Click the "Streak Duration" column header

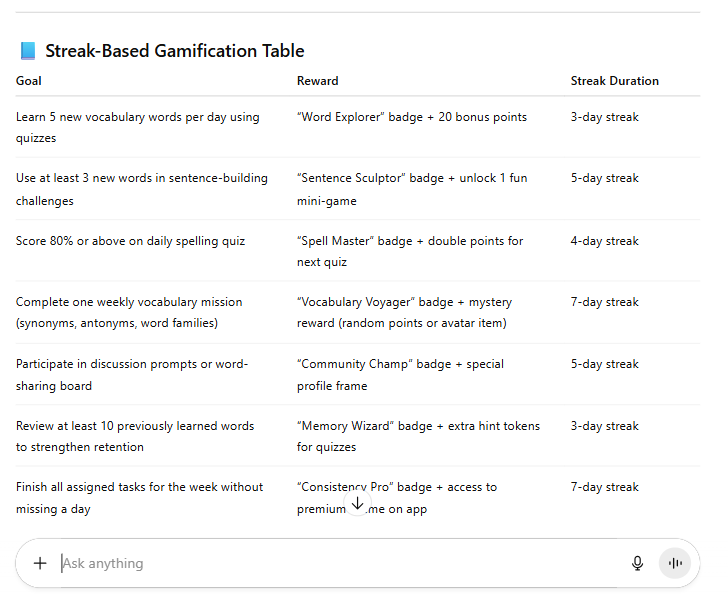(x=614, y=81)
